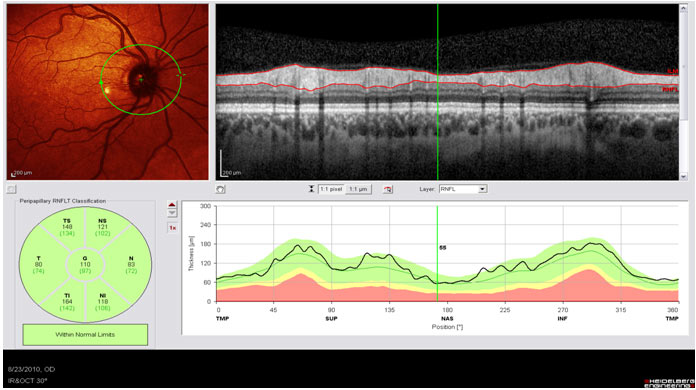696x390 pixels.
Task: Select the TI sector showing 164
Action: click(x=67, y=302)
